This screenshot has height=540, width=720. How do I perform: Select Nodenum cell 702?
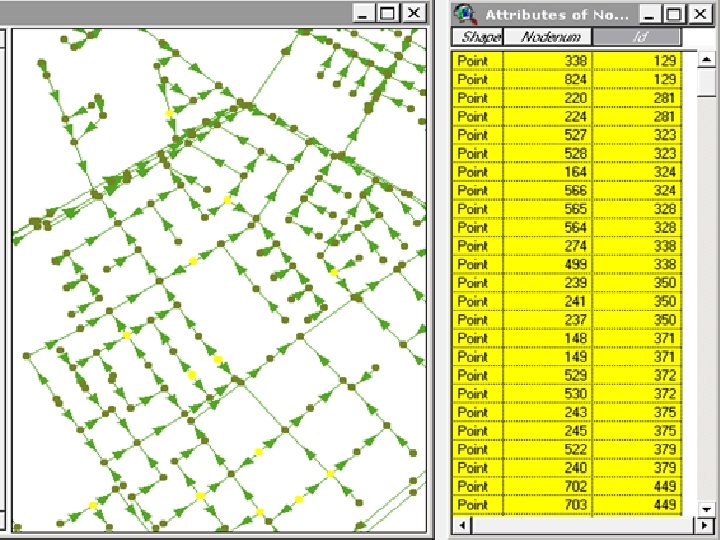coord(548,486)
